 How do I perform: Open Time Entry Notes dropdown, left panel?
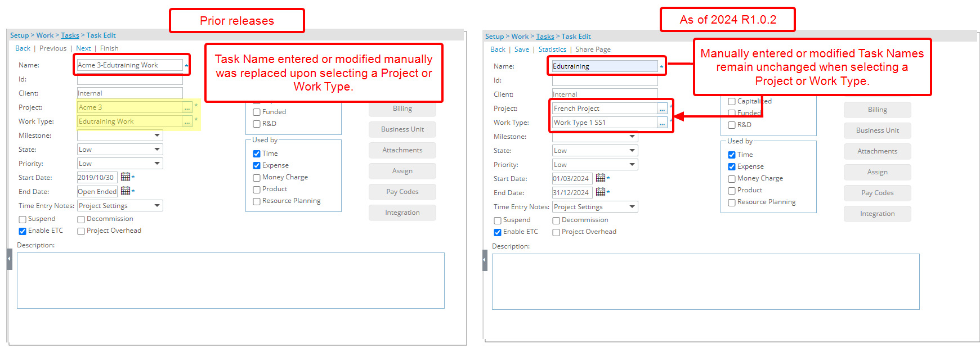120,206
